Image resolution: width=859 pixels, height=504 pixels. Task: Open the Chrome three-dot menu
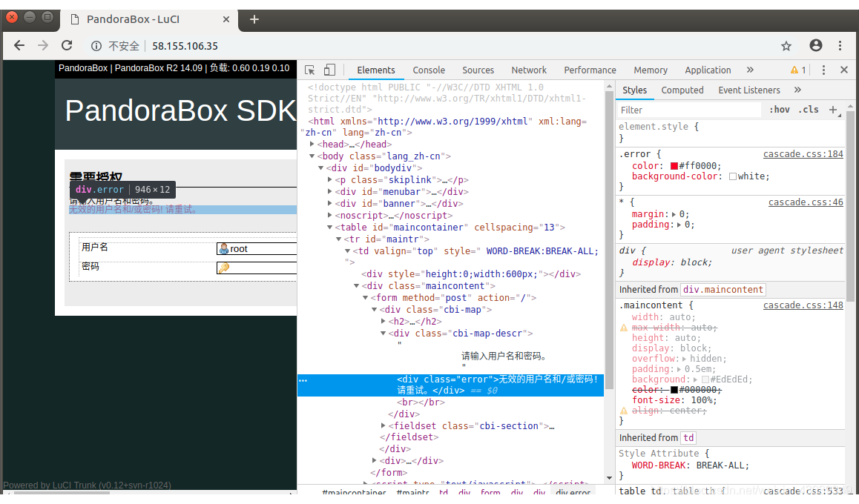[840, 46]
